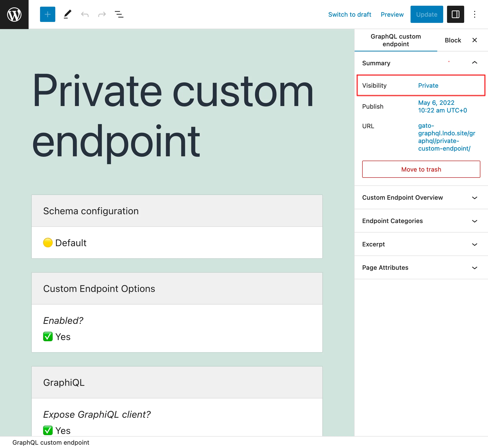Viewport: 488px width, 448px height.
Task: Close the settings sidebar
Action: point(474,40)
